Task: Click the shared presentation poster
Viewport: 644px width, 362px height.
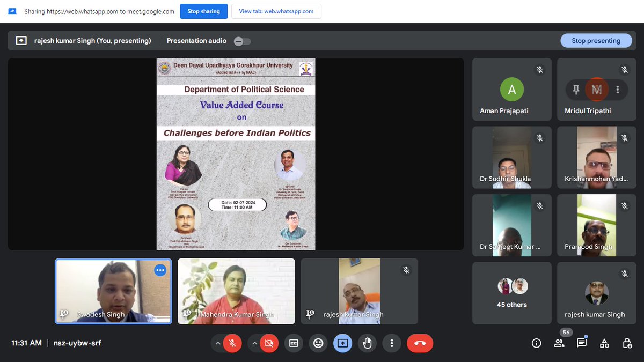Action: point(236,154)
